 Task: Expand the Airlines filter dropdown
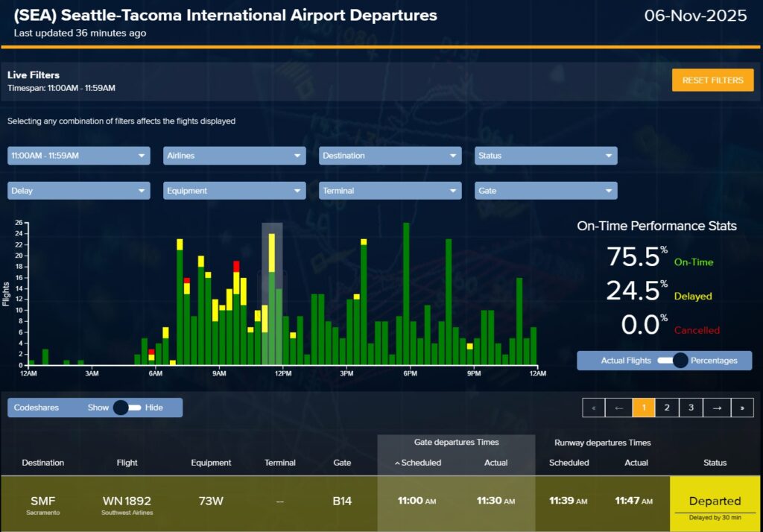[x=234, y=156]
